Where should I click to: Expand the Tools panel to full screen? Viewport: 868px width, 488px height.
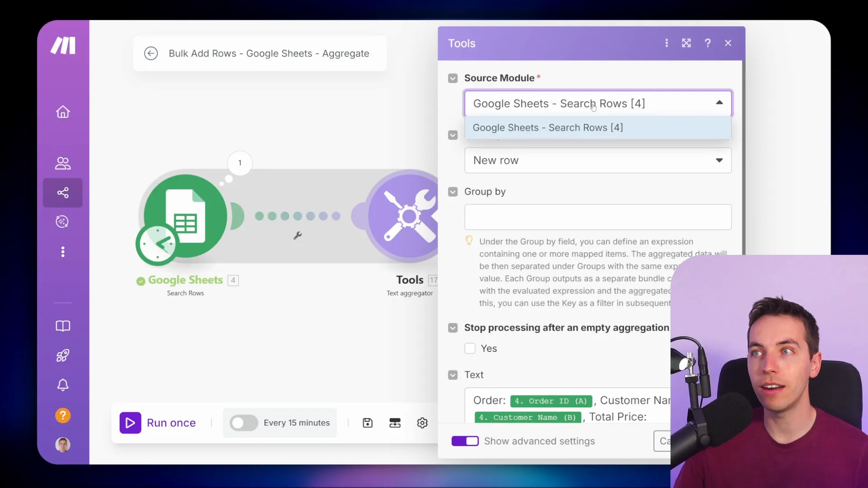(686, 43)
